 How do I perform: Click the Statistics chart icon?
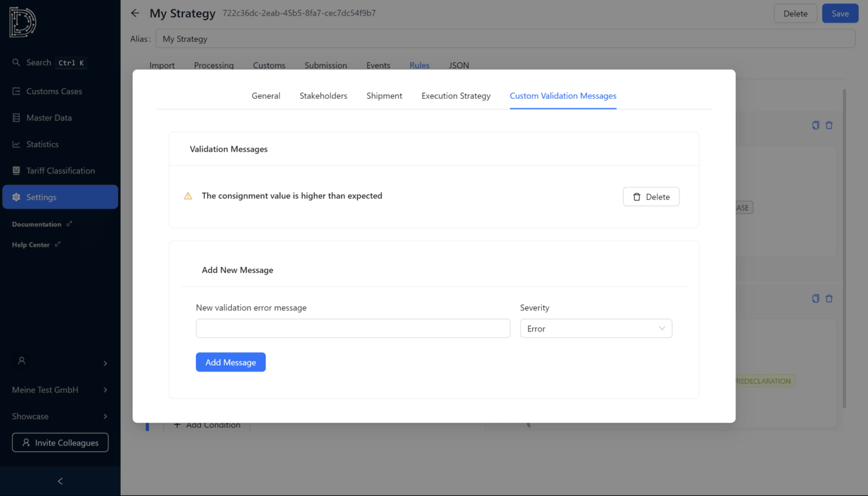tap(16, 144)
